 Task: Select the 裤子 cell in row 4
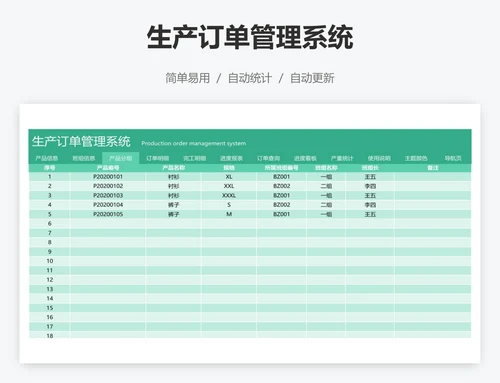(x=174, y=205)
